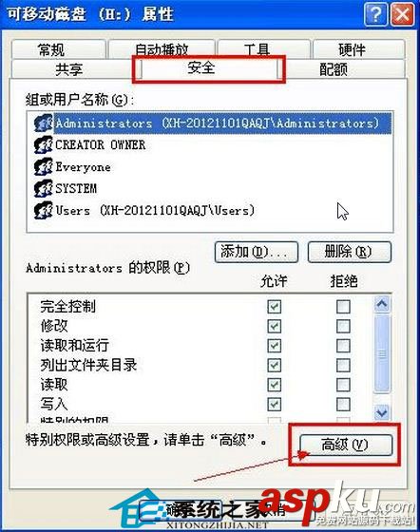Tick Deny checkbox for 读取和运行
Viewport: 420px width, 532px height.
tap(343, 346)
